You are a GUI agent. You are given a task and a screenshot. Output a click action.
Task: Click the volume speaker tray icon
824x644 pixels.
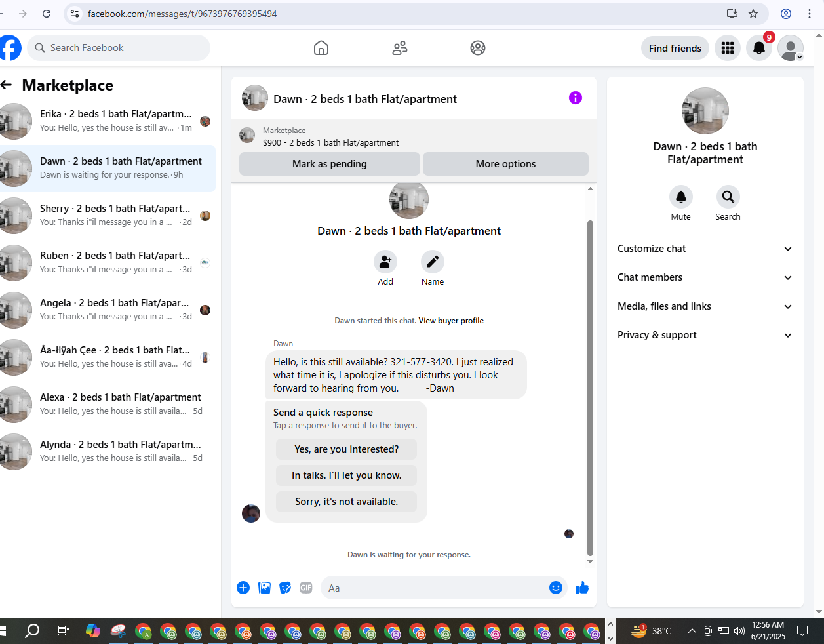(x=739, y=631)
